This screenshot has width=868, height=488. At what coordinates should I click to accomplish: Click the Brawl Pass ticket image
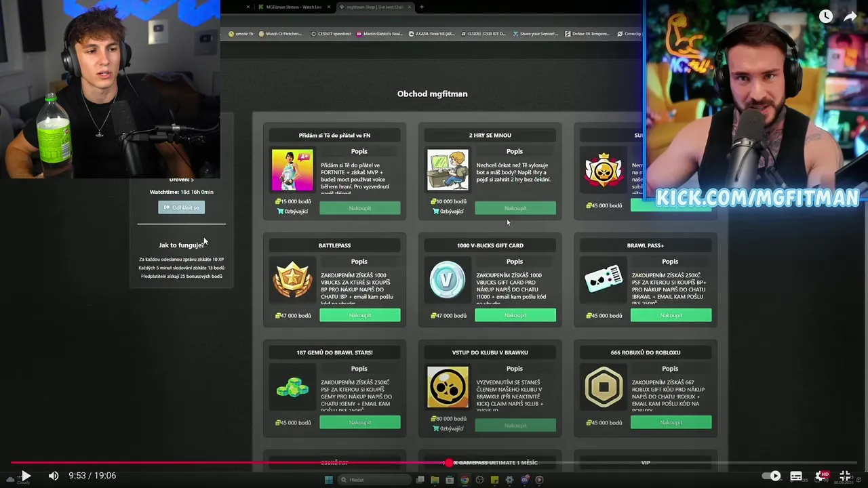coord(603,279)
